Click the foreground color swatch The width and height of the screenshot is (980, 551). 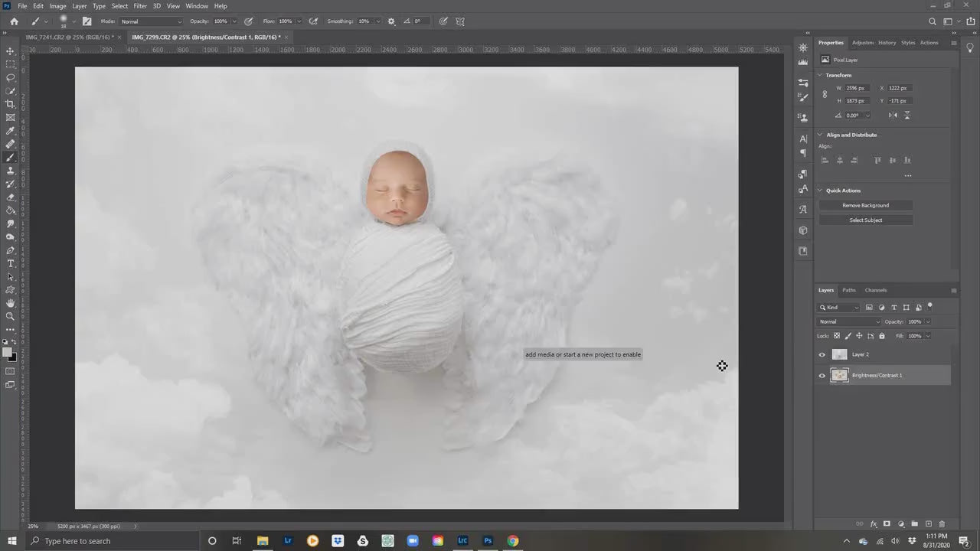[x=8, y=350]
